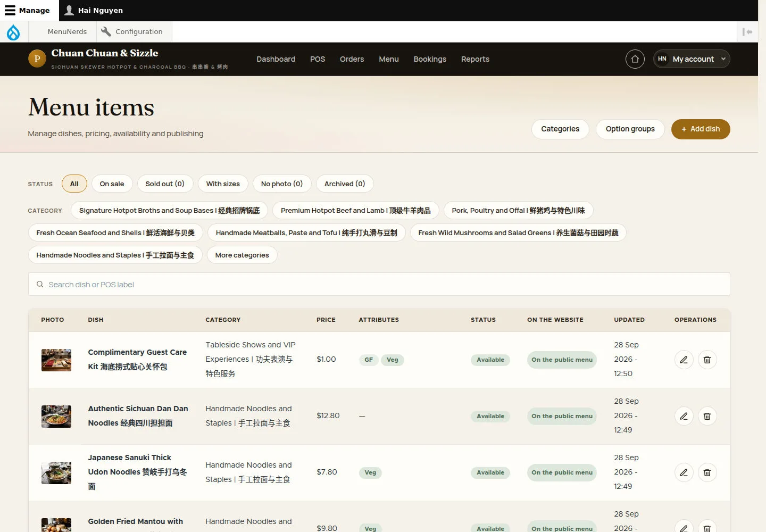Focus the Search dish or POS label field
Viewport: 766px width, 532px height.
pos(379,285)
